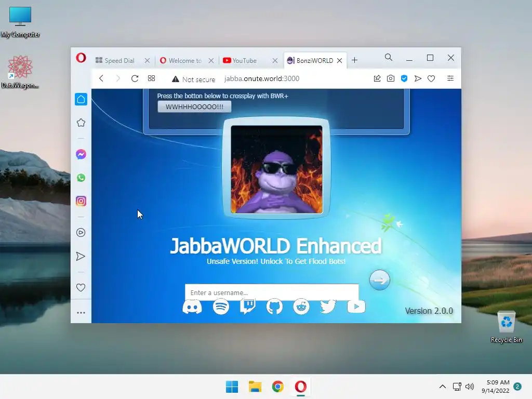Close the YouTube tab
This screenshot has width=532, height=399.
pyautogui.click(x=275, y=60)
